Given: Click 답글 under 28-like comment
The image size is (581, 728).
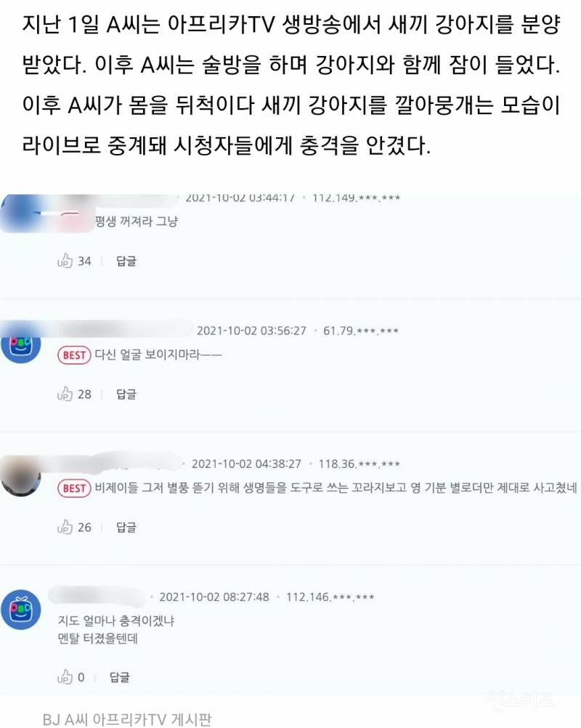Looking at the screenshot, I should (126, 395).
